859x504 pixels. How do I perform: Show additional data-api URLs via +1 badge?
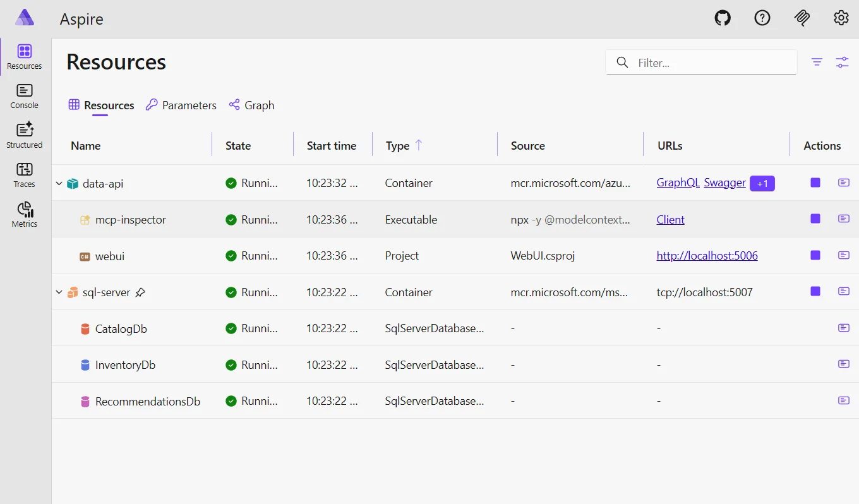click(x=762, y=184)
